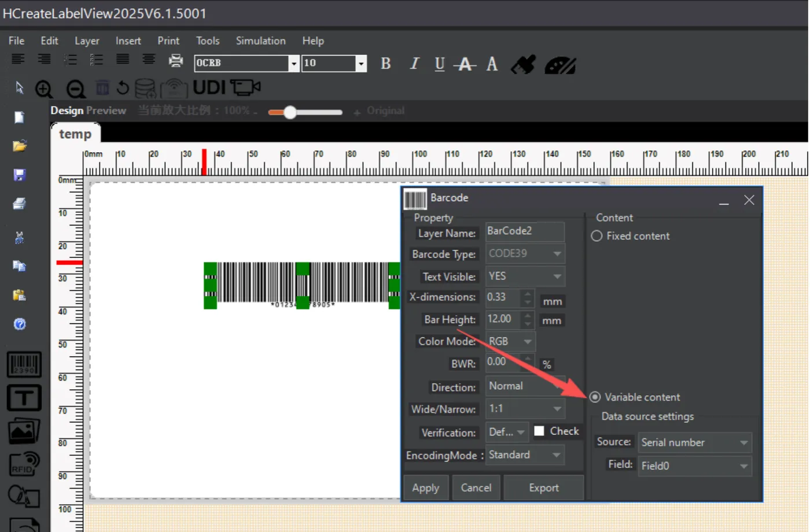Click the trash delete icon
810x532 pixels.
102,87
